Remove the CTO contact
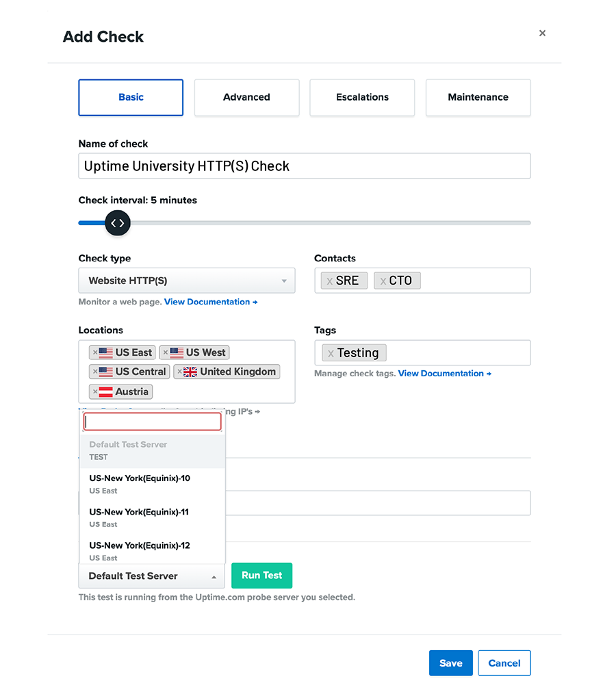Screen dimensions: 616x698 pos(383,281)
